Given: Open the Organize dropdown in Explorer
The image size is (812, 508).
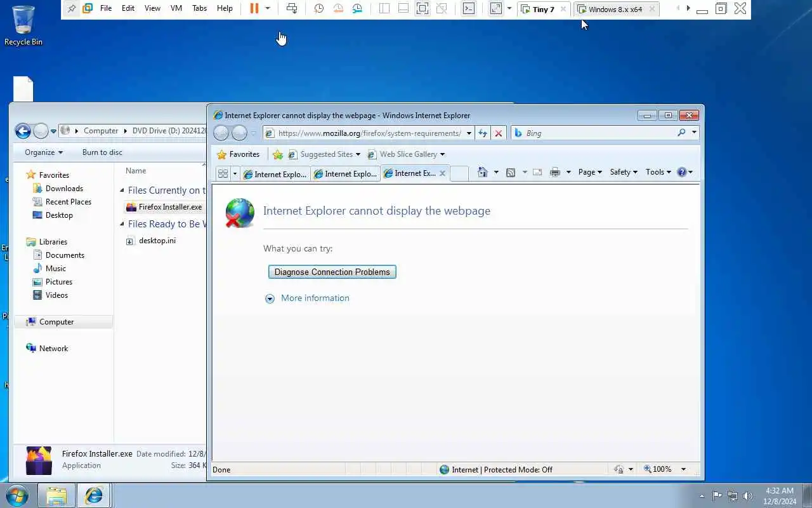Looking at the screenshot, I should click(x=44, y=152).
